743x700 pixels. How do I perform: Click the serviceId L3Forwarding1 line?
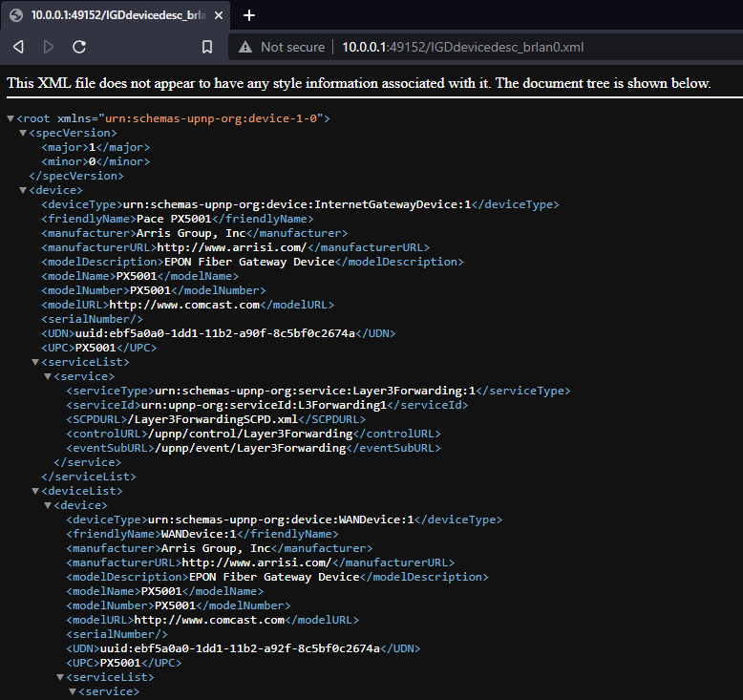point(267,405)
